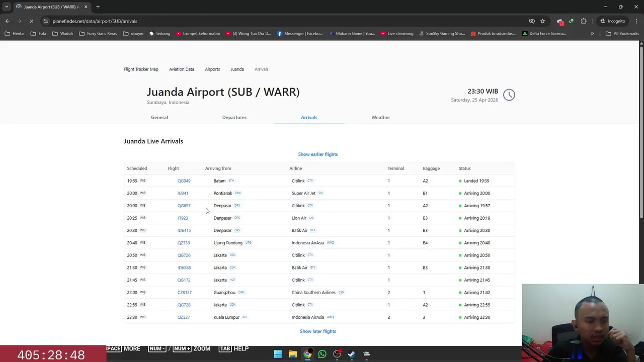The width and height of the screenshot is (644, 362).
Task: Open the third-party cookies eye icon
Action: coord(532,21)
